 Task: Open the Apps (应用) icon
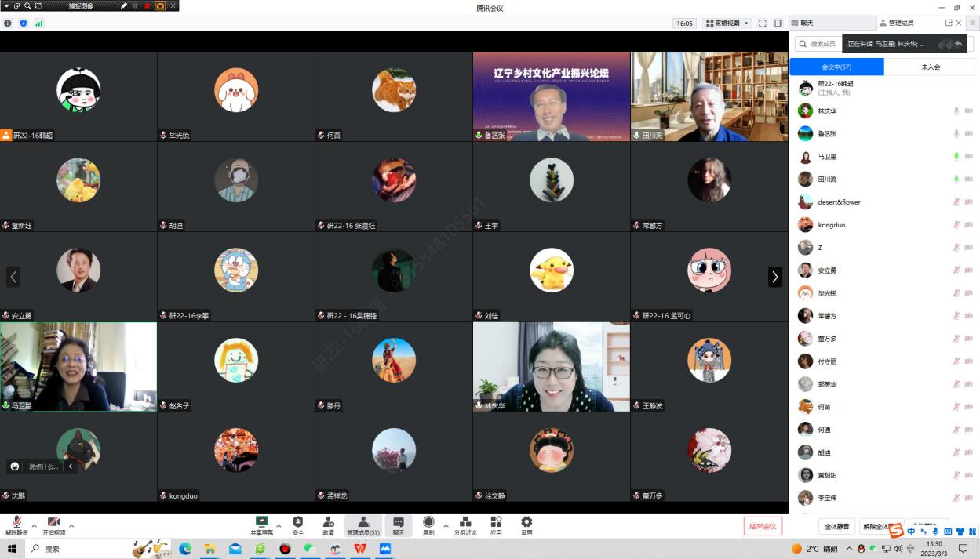(496, 525)
